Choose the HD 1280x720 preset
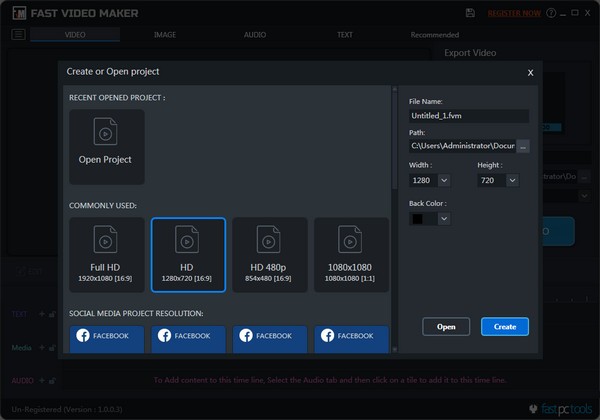Screen dimensions: 600x420 188,254
